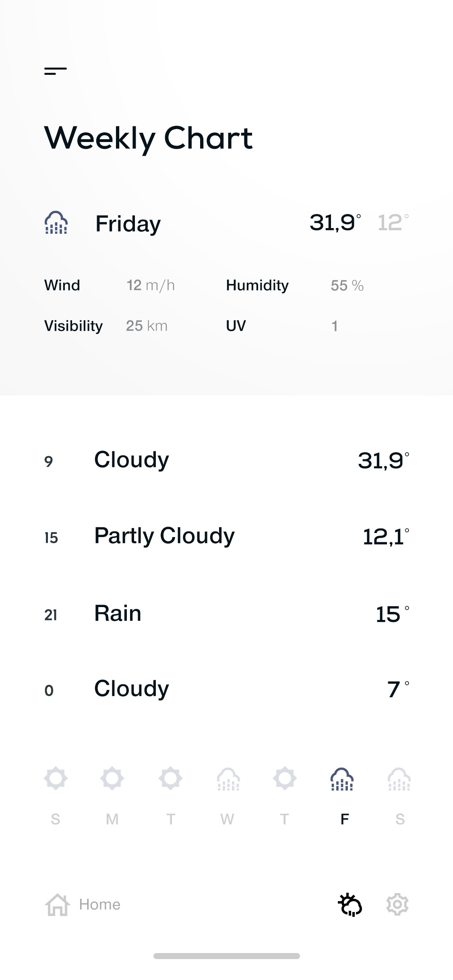This screenshot has width=453, height=980.
Task: Tap the bottom home indicator bar
Action: click(x=227, y=956)
